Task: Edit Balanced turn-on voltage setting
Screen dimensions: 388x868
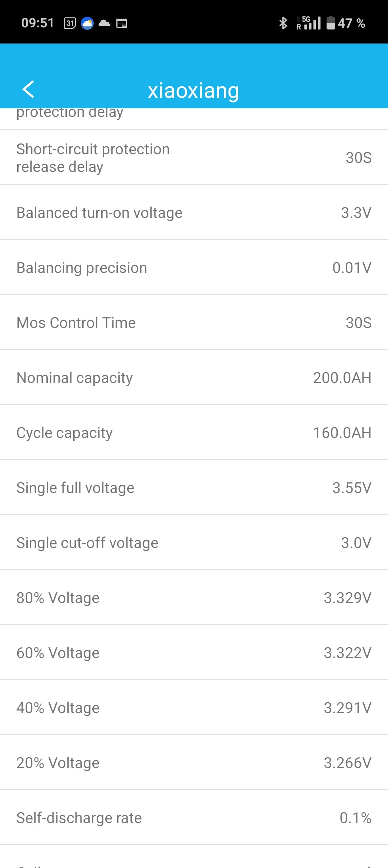Action: [x=194, y=213]
